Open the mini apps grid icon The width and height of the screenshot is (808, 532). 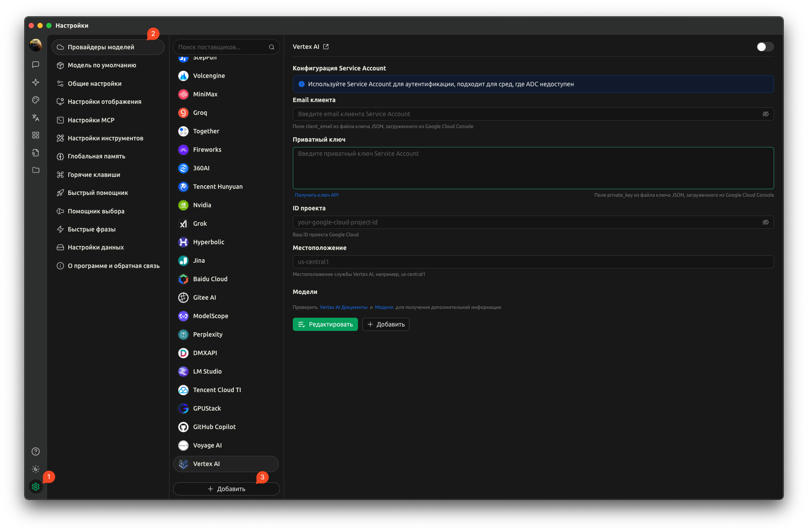36,135
